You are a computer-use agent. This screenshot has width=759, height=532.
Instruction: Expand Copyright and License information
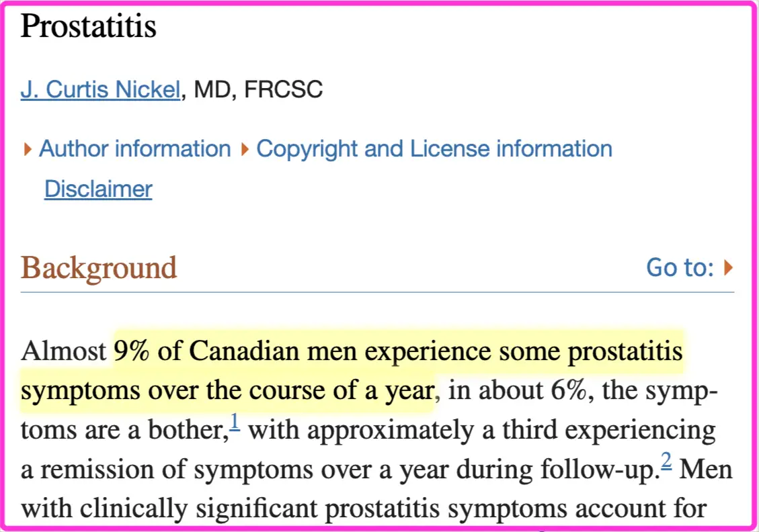point(434,148)
